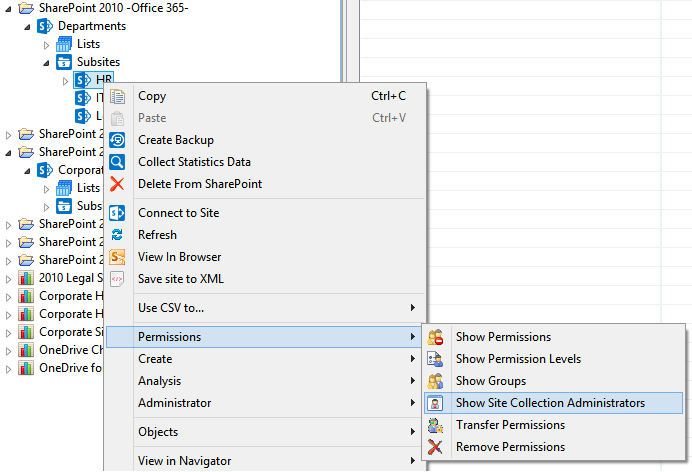Image resolution: width=692 pixels, height=472 pixels.
Task: Click the OneDrive fo chart icon
Action: 26,368
